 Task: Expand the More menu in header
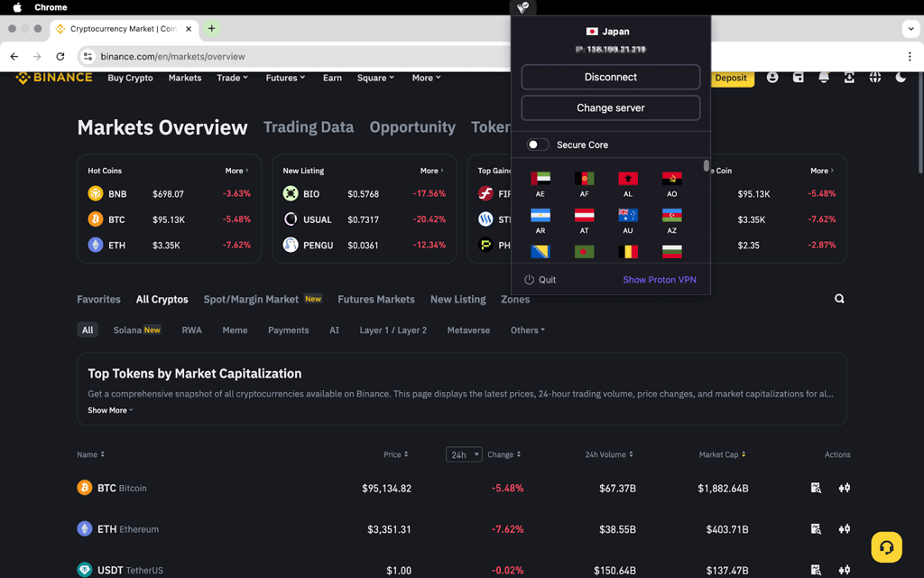tap(426, 78)
